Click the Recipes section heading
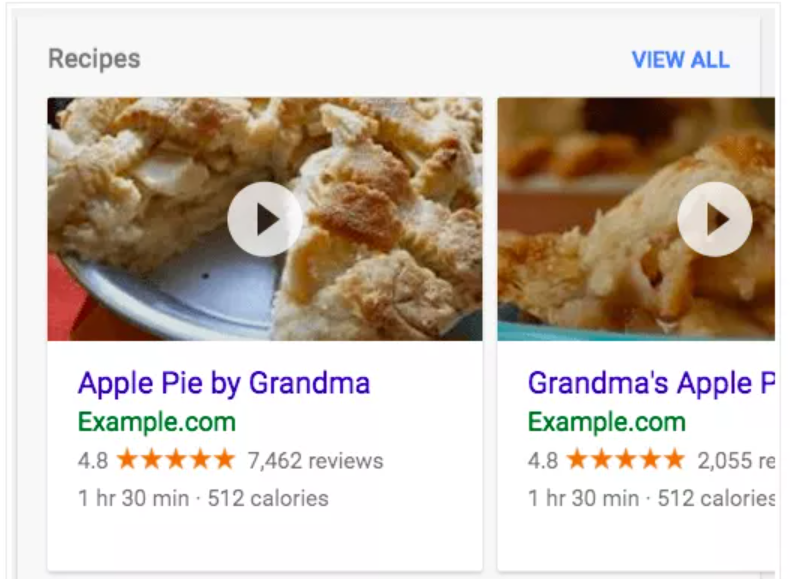This screenshot has height=579, width=790. coord(94,59)
